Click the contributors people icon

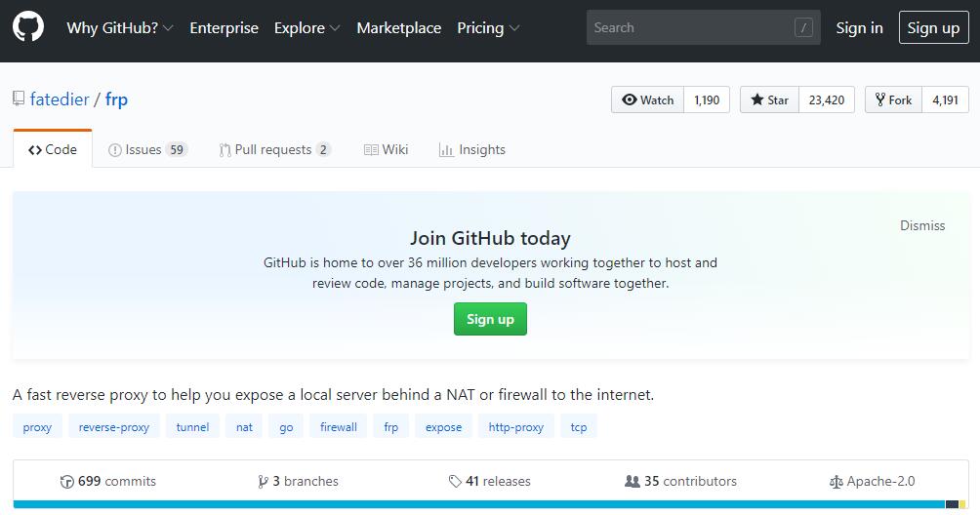pos(633,481)
